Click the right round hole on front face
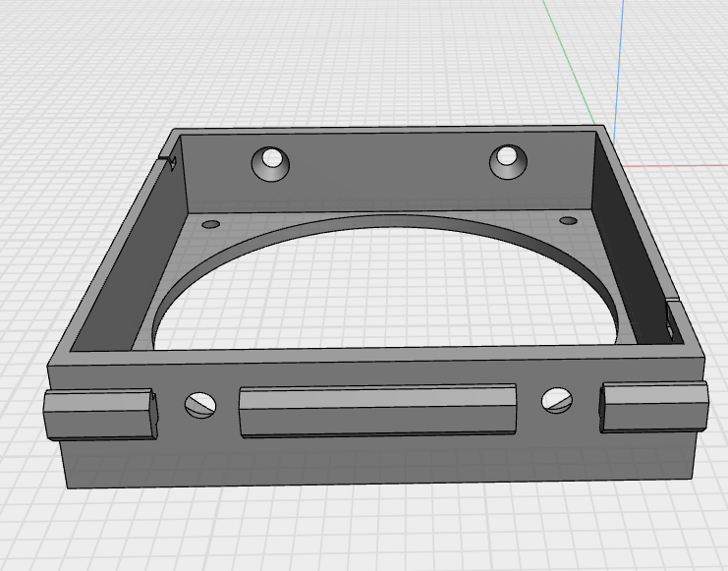Image resolution: width=728 pixels, height=571 pixels. (x=557, y=401)
